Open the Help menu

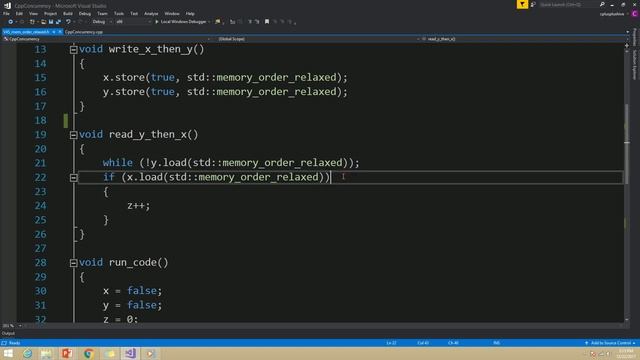pos(190,13)
